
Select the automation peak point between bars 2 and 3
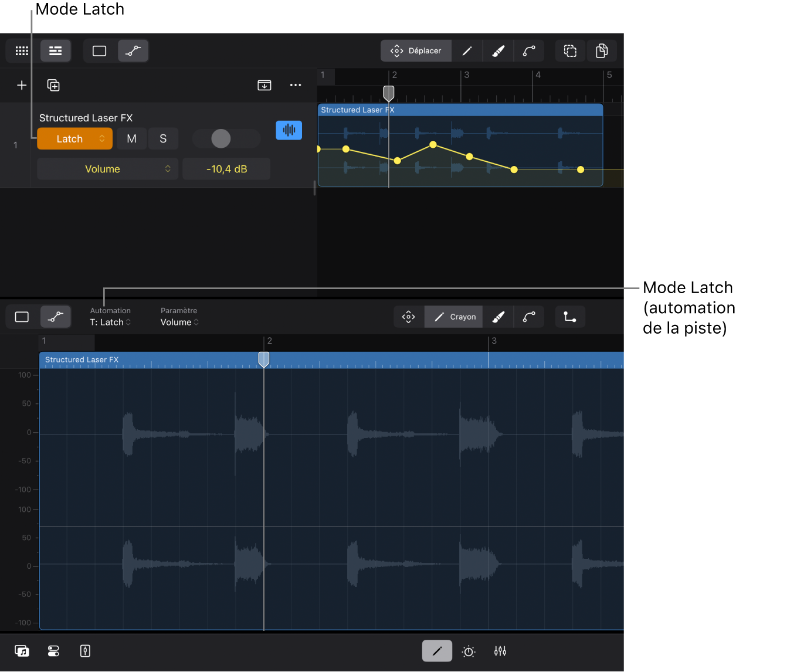[433, 144]
